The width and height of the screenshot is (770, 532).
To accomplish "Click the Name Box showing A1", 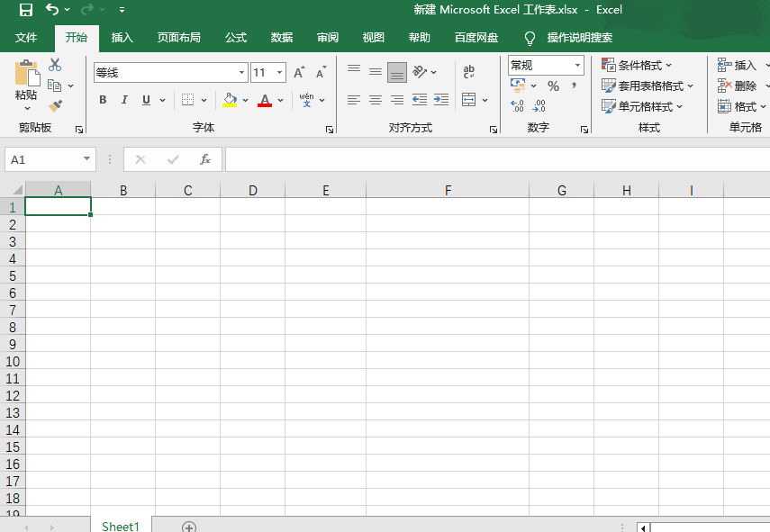I will tap(50, 159).
